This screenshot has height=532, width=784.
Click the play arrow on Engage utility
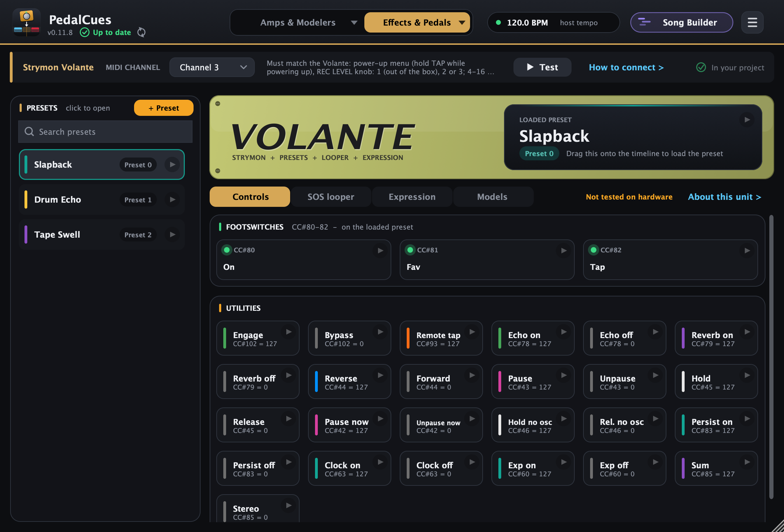288,331
